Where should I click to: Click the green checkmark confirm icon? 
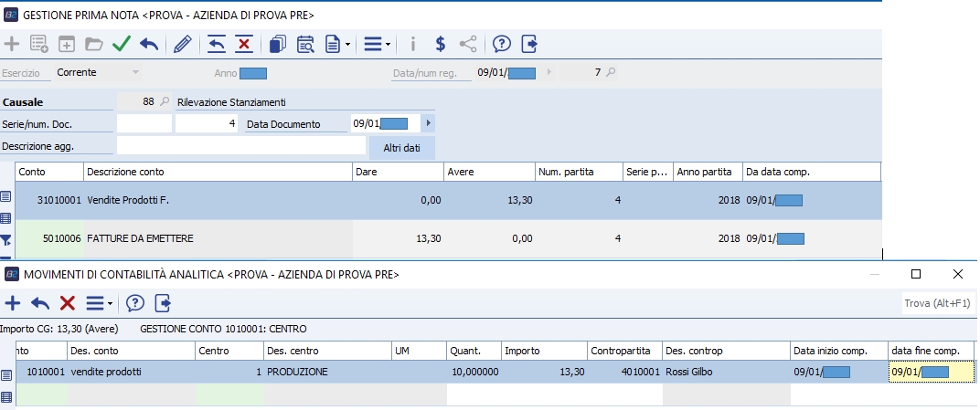tap(121, 44)
